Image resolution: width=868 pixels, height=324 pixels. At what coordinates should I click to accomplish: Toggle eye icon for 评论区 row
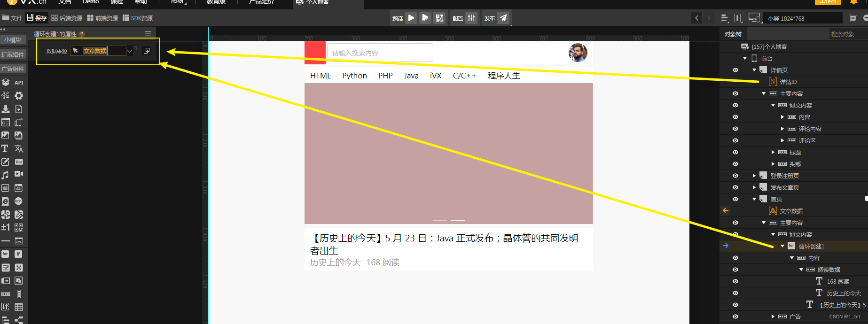[x=735, y=140]
